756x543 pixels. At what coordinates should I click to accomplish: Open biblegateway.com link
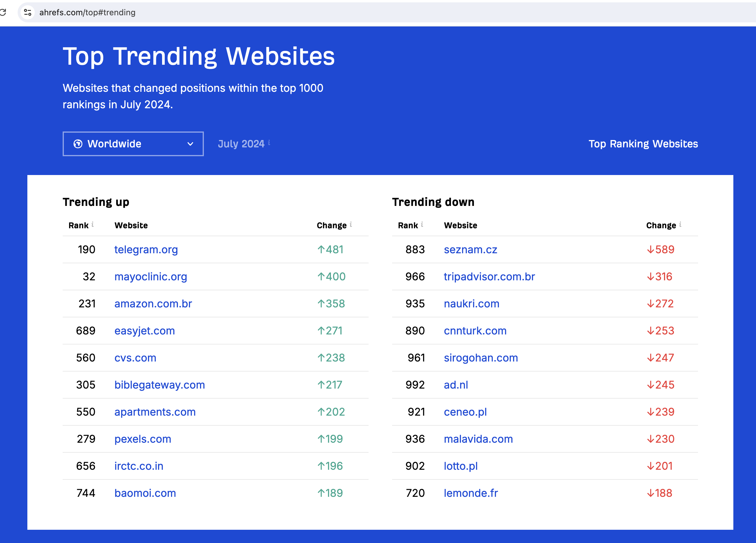[159, 385]
